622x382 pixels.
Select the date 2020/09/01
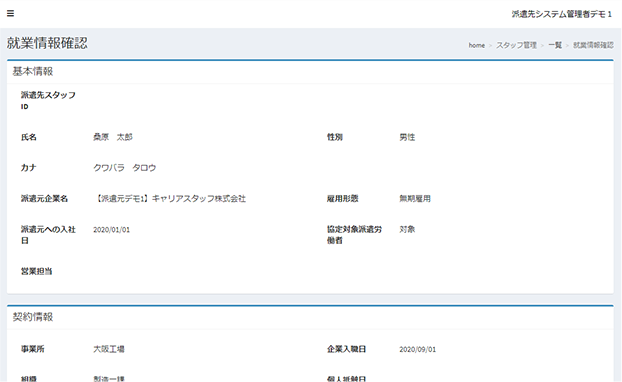[417, 349]
